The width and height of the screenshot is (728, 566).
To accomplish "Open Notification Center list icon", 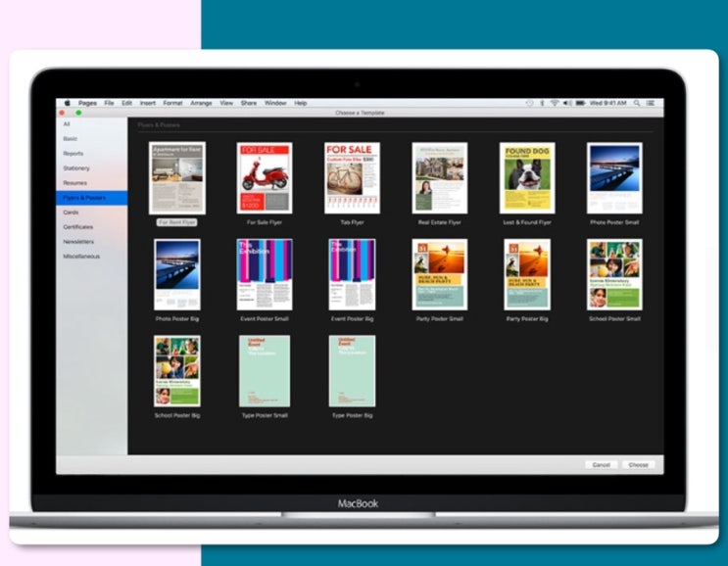I will [651, 103].
